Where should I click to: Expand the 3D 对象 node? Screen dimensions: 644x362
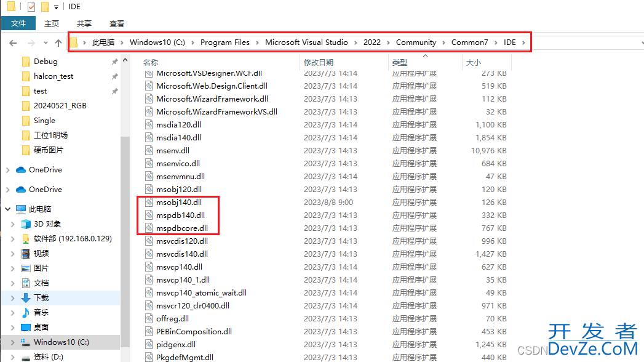[x=13, y=224]
